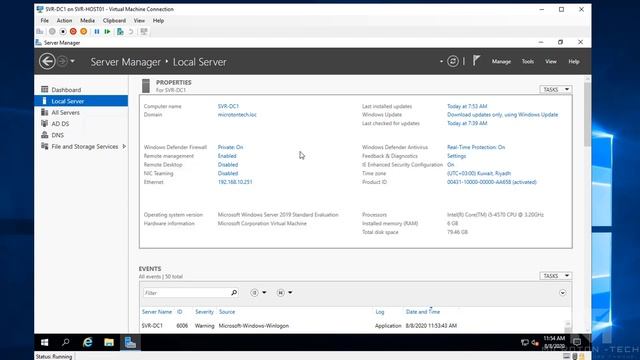The height and width of the screenshot is (360, 640).
Task: Sort events by Severity column header
Action: 204,312
